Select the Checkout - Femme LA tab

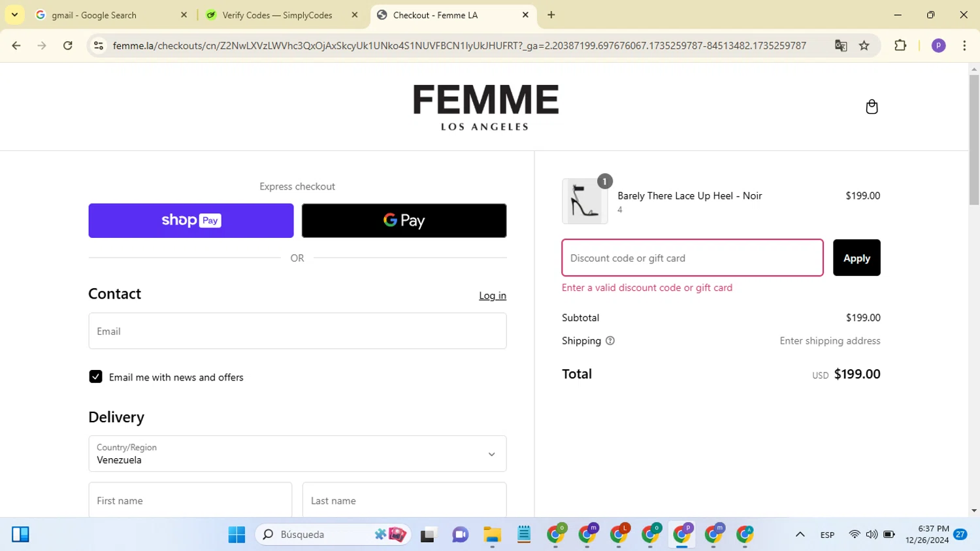(x=453, y=15)
